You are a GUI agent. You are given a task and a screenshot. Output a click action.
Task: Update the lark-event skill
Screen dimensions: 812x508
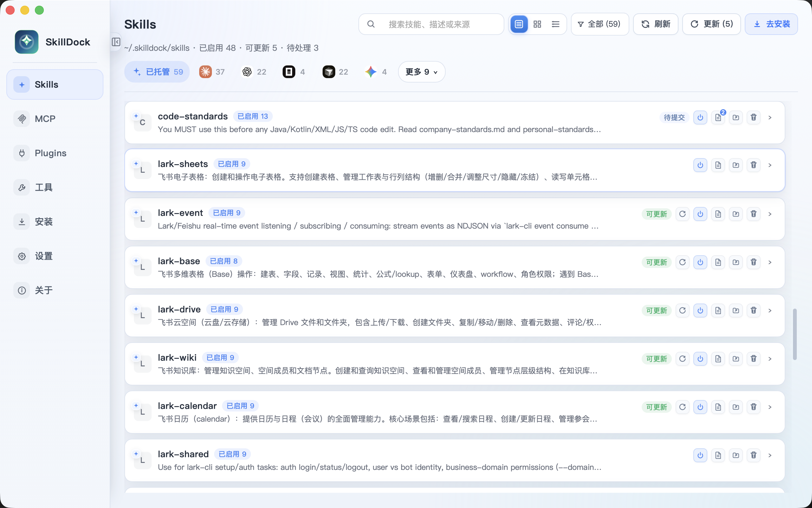coord(683,214)
